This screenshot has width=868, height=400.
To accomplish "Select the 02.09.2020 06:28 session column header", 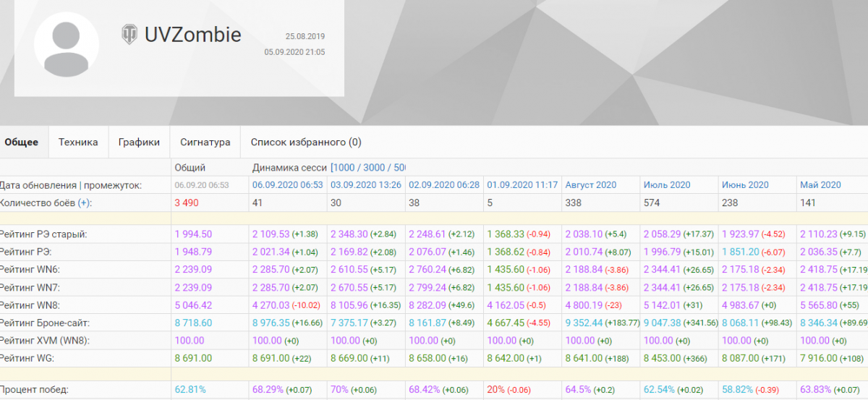I will 444,185.
